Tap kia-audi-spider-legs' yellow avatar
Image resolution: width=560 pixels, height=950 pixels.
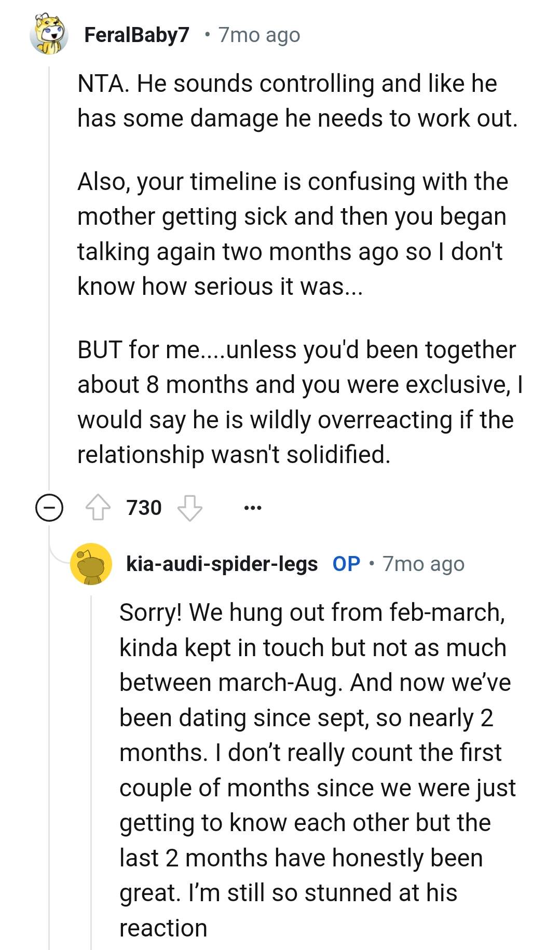point(91,564)
